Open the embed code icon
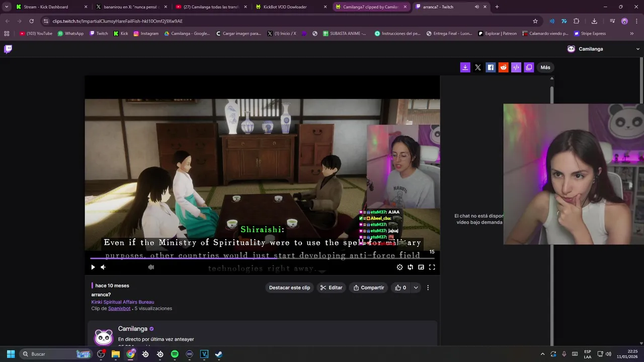644x362 pixels. click(x=516, y=67)
